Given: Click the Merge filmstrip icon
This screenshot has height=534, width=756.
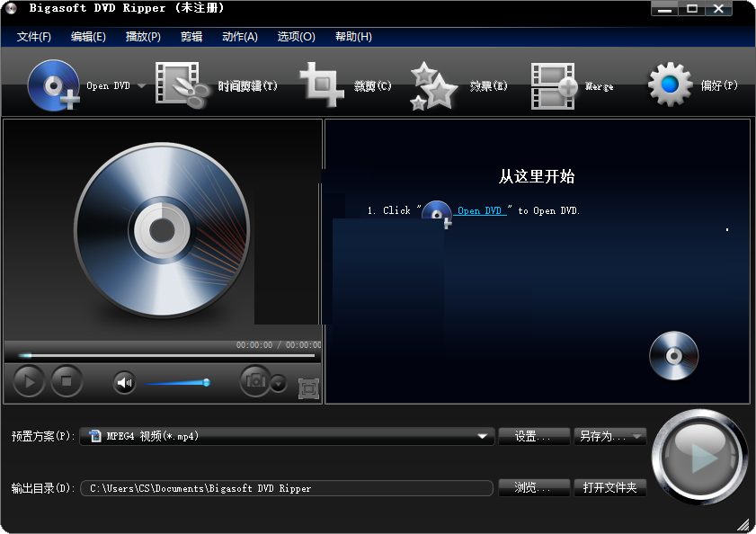Looking at the screenshot, I should click(554, 86).
